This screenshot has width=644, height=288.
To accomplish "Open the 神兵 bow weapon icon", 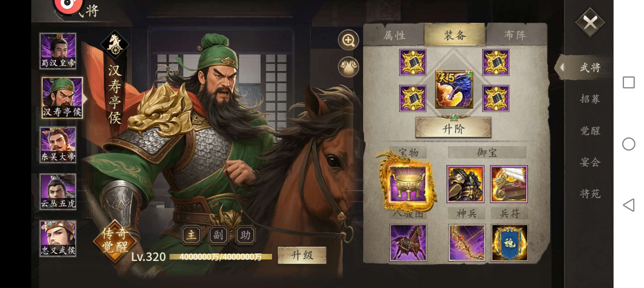I will click(x=466, y=242).
